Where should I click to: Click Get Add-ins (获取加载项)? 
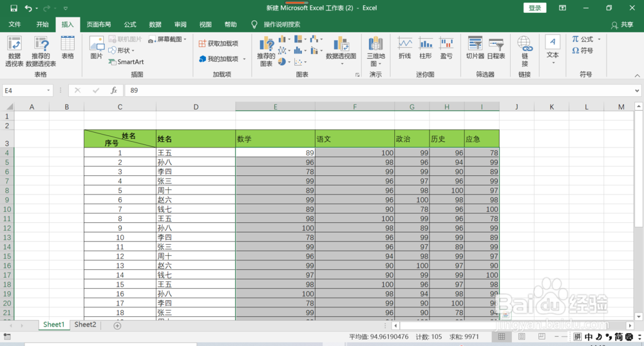tap(218, 43)
